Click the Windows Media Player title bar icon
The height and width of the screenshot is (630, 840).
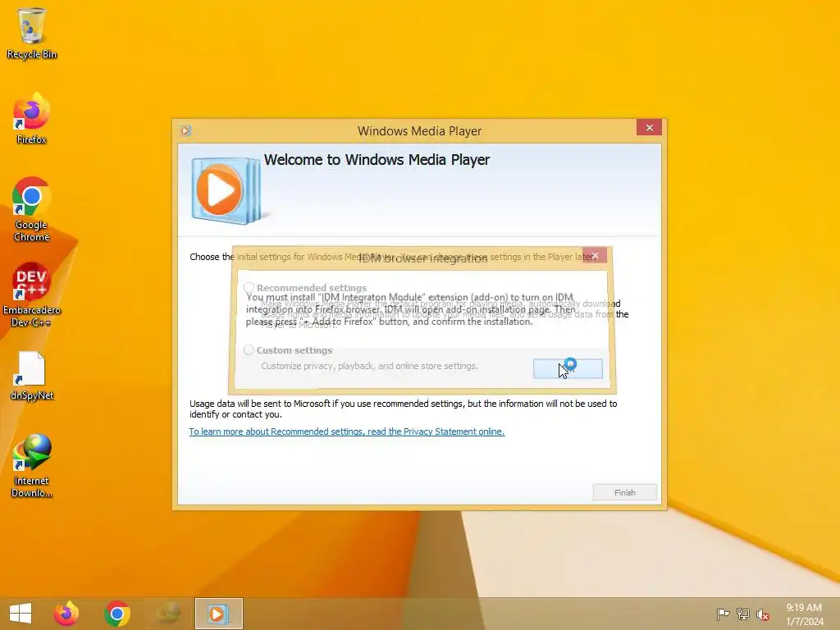[x=186, y=130]
